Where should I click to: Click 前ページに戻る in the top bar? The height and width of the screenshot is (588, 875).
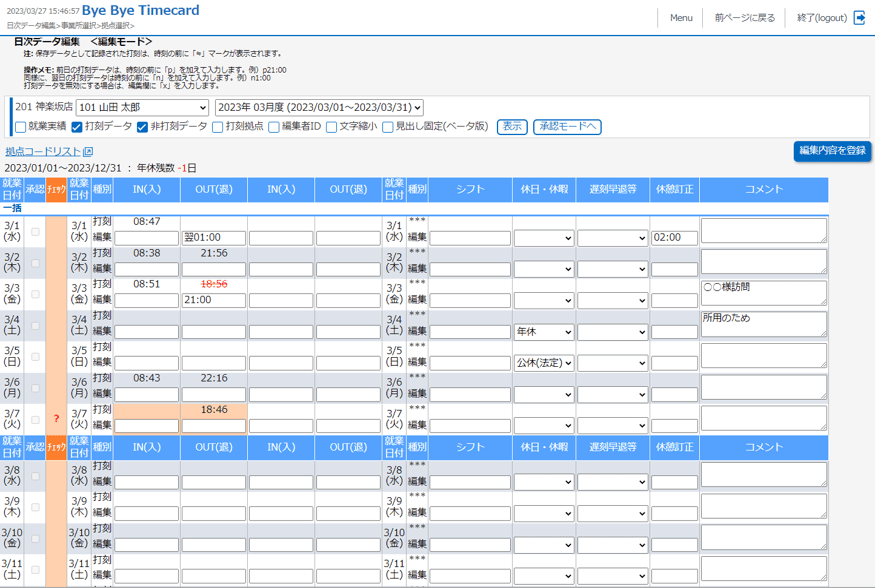744,18
